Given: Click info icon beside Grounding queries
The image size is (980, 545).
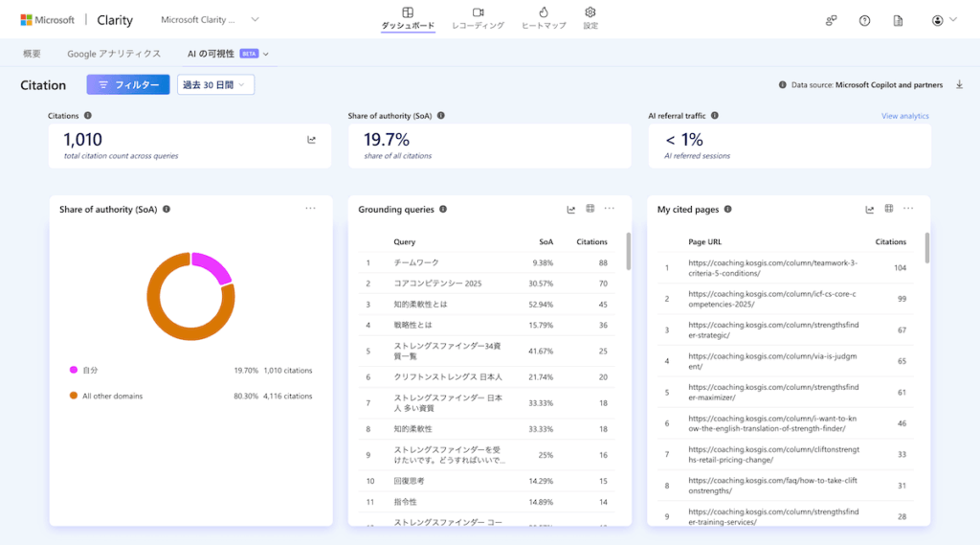Looking at the screenshot, I should (x=442, y=209).
